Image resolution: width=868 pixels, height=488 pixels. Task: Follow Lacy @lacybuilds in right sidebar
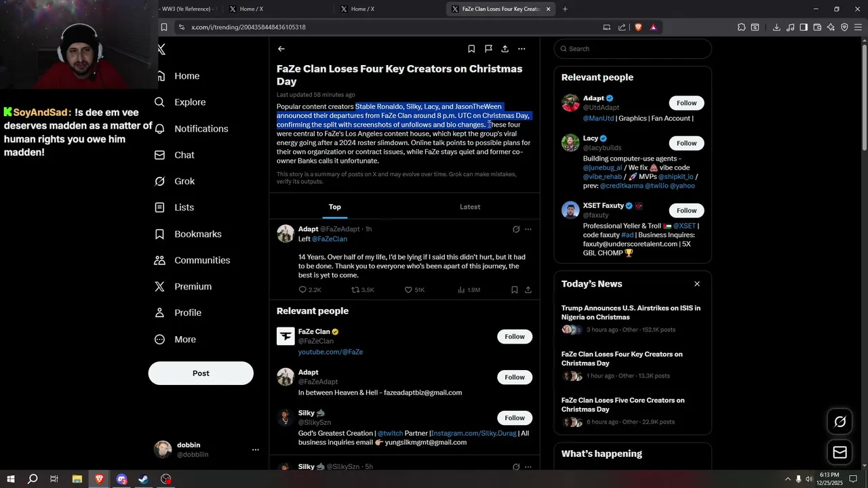coord(686,143)
